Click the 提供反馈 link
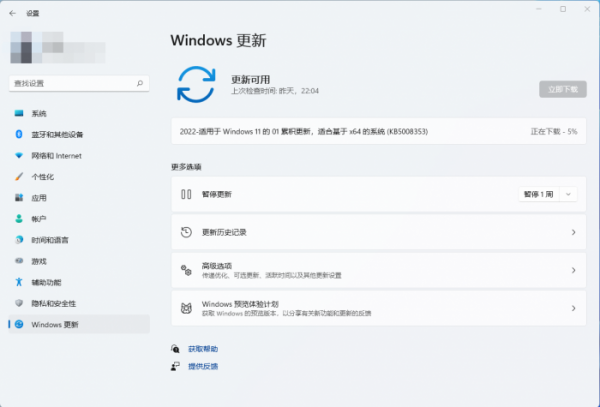Screen dimensions: 600x407 (203, 366)
